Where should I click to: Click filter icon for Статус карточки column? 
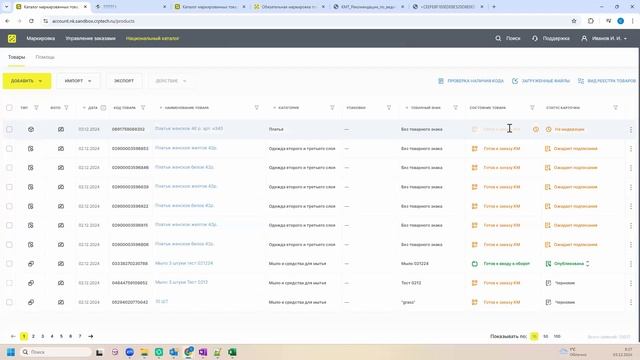(x=615, y=108)
